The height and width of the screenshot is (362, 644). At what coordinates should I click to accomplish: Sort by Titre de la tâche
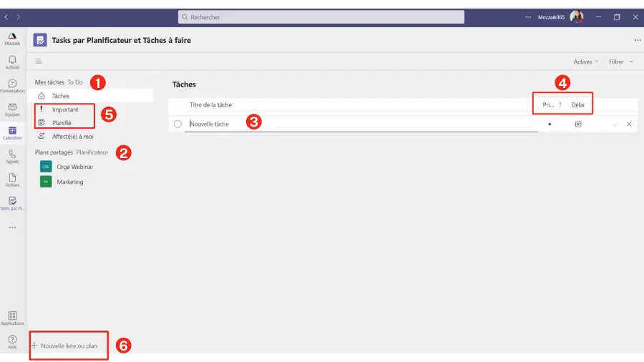click(x=210, y=104)
